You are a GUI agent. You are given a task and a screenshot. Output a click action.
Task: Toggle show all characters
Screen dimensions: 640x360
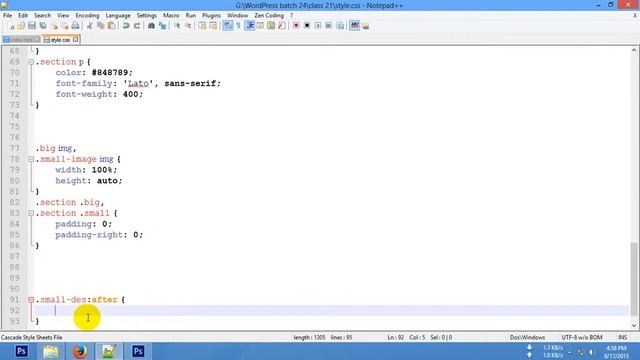(x=238, y=26)
